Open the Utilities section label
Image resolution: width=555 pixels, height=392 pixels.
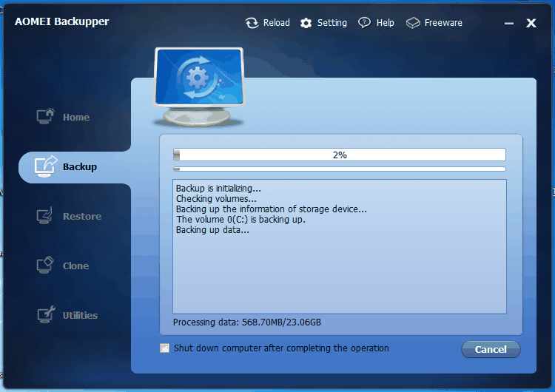pyautogui.click(x=80, y=315)
